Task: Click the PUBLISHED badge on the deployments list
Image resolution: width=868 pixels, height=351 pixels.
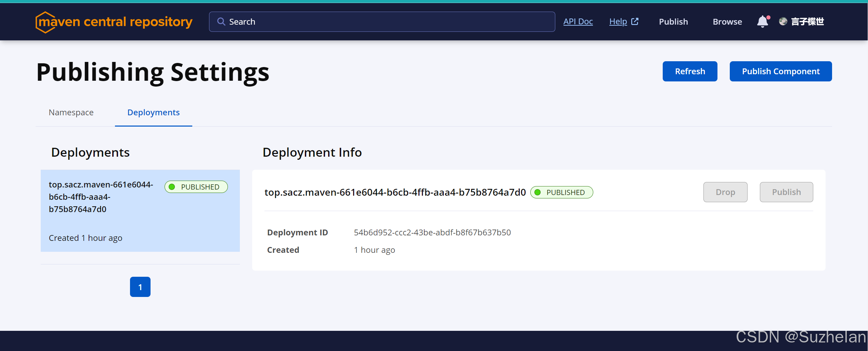Action: [196, 187]
